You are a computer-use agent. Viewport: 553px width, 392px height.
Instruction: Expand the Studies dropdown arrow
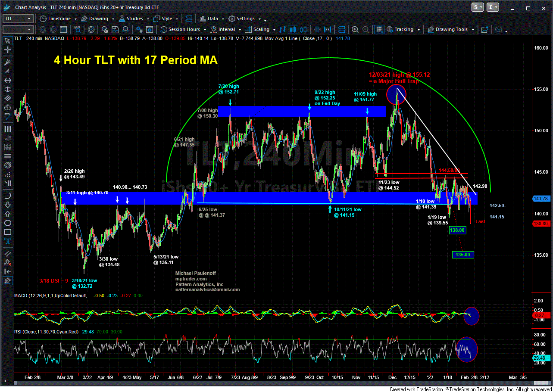(x=148, y=19)
